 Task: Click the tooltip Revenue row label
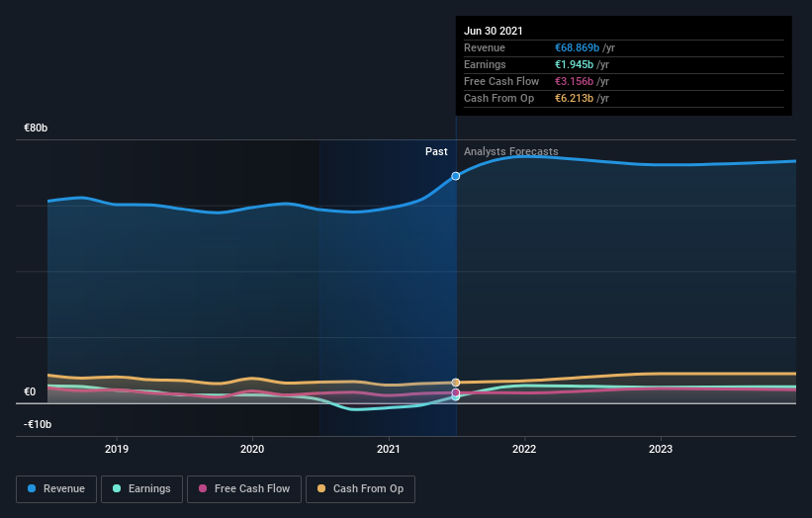(x=485, y=47)
